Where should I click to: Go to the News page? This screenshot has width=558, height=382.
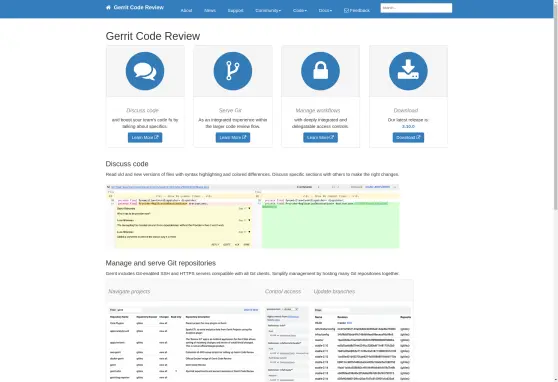point(210,10)
